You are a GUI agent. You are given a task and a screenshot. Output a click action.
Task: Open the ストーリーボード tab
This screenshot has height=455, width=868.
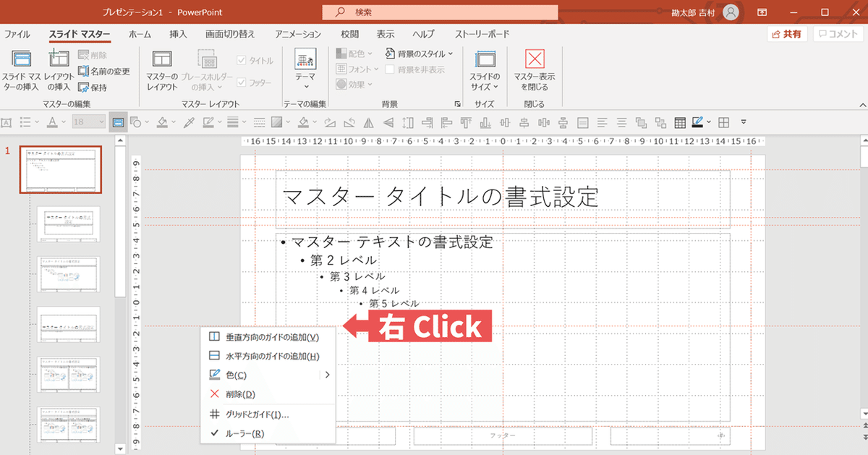click(x=482, y=34)
